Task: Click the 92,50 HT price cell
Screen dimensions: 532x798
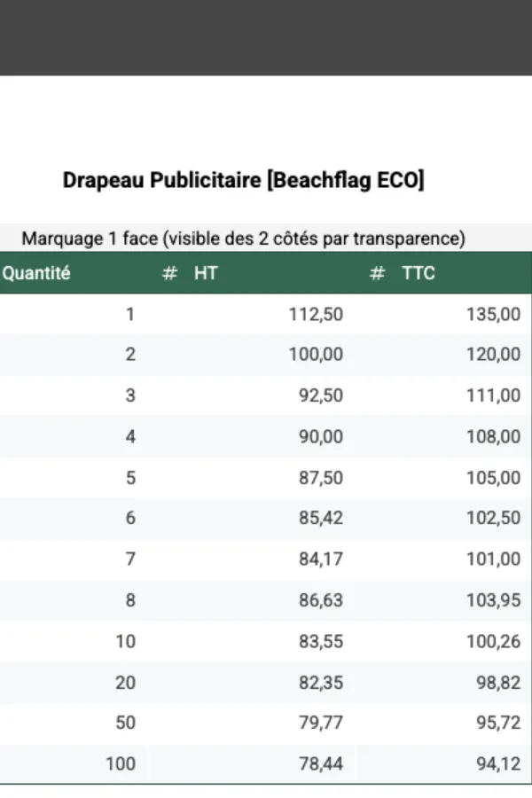Action: [x=321, y=395]
